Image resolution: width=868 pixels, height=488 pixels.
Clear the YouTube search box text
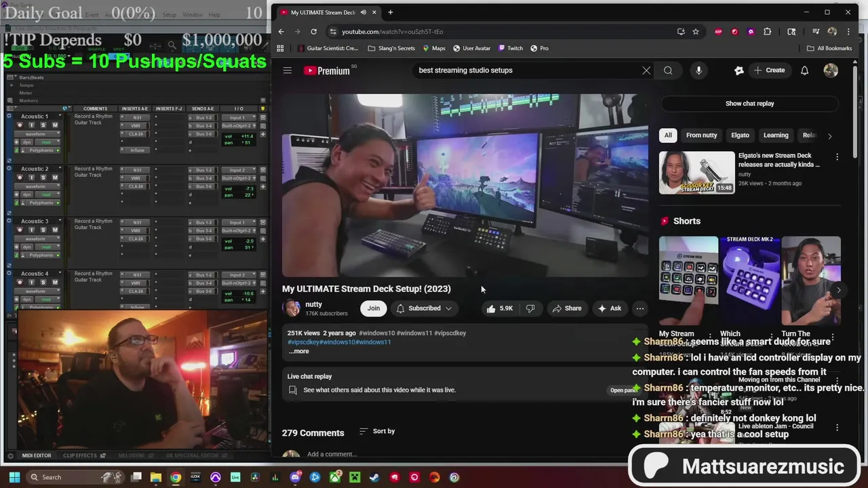pyautogui.click(x=646, y=70)
